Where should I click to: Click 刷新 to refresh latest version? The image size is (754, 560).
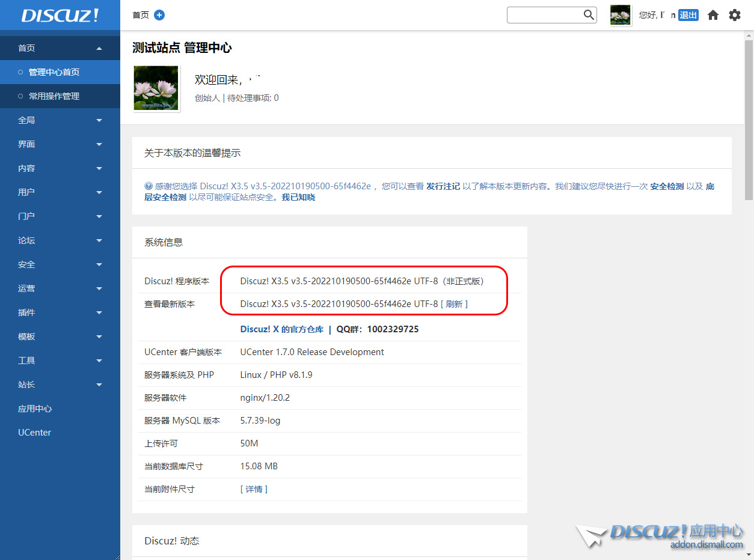(x=454, y=304)
